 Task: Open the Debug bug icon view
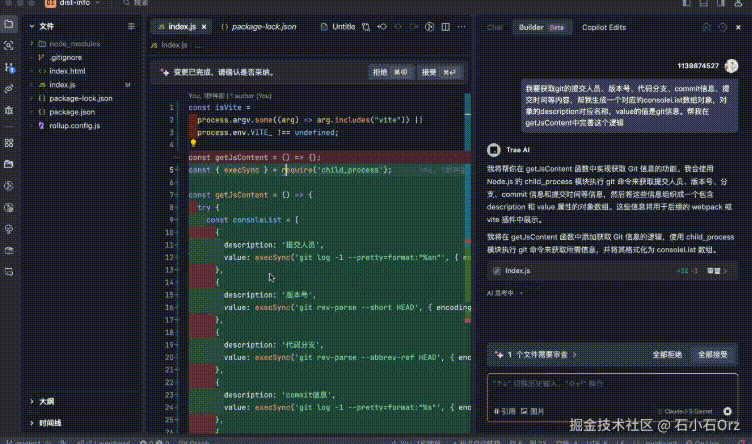[9, 110]
